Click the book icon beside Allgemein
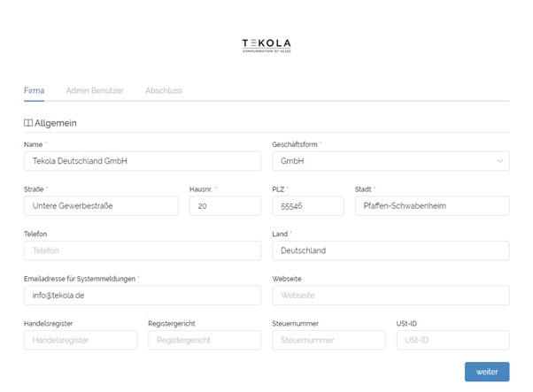Screen dimensions: 533x392 point(28,123)
